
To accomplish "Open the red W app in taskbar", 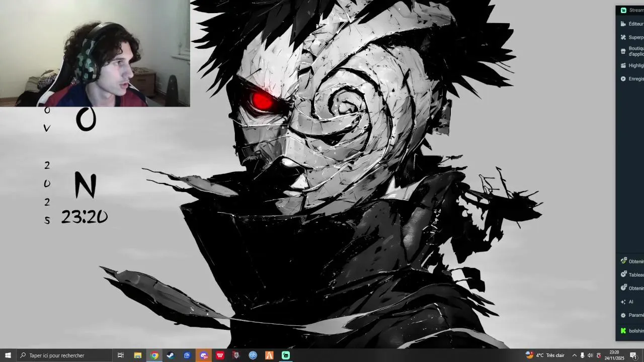I will coord(220,355).
